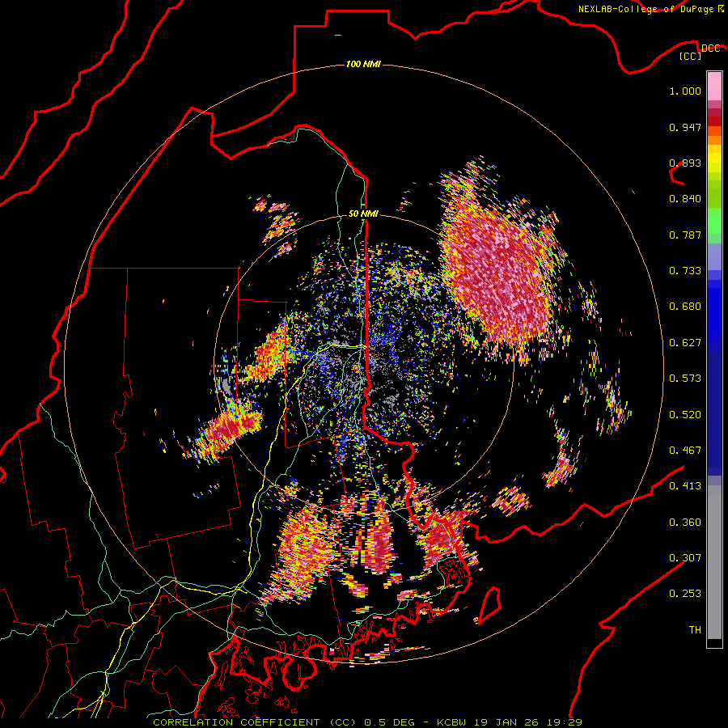Click the 1.000 value on color scale

coord(685,91)
